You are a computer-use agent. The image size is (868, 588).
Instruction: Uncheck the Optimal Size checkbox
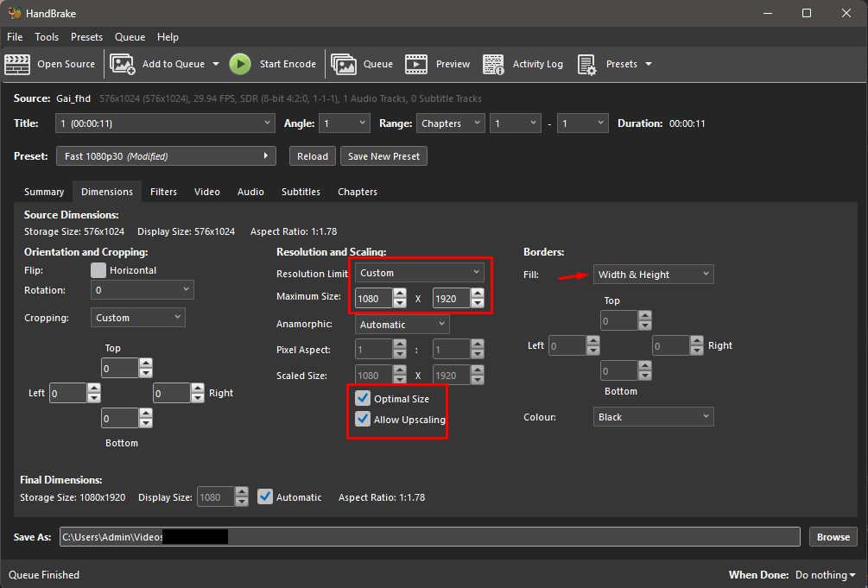click(x=363, y=399)
